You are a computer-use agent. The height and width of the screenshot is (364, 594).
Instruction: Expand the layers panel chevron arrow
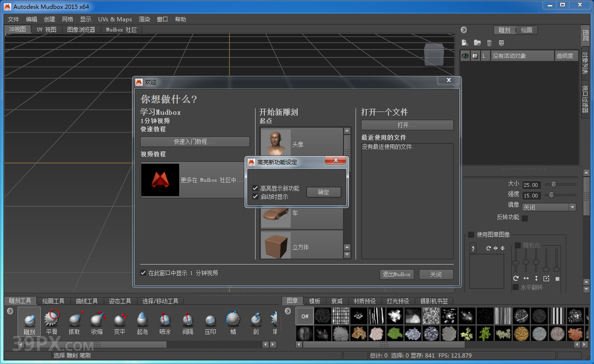coord(463,30)
